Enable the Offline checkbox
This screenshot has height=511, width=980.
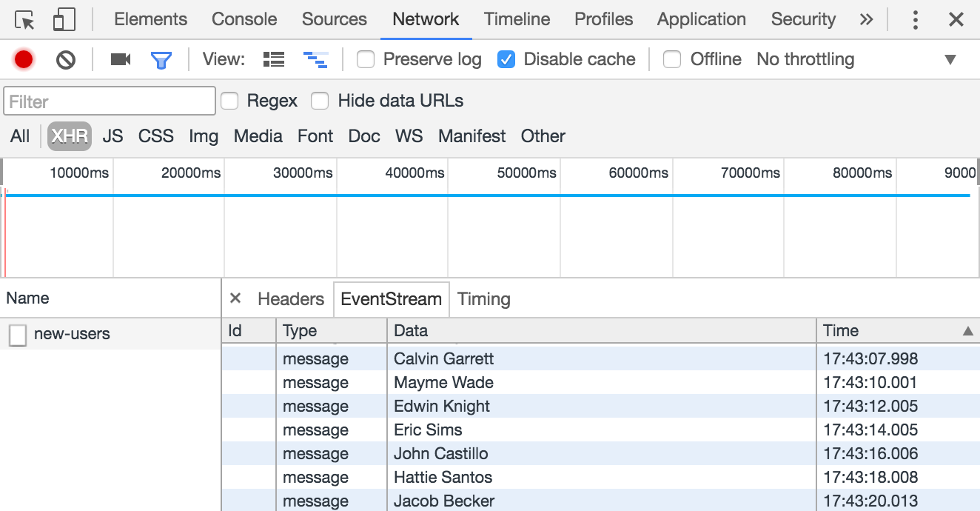672,60
